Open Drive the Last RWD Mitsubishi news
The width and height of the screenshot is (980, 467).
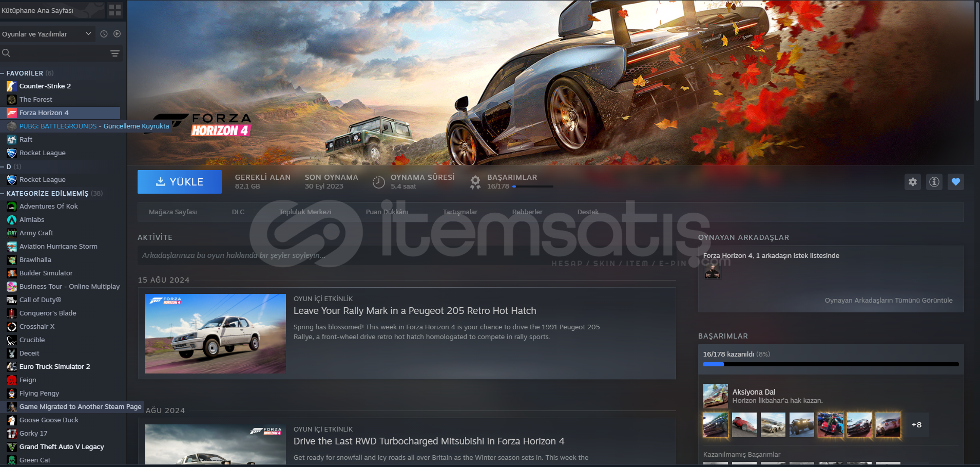[429, 441]
